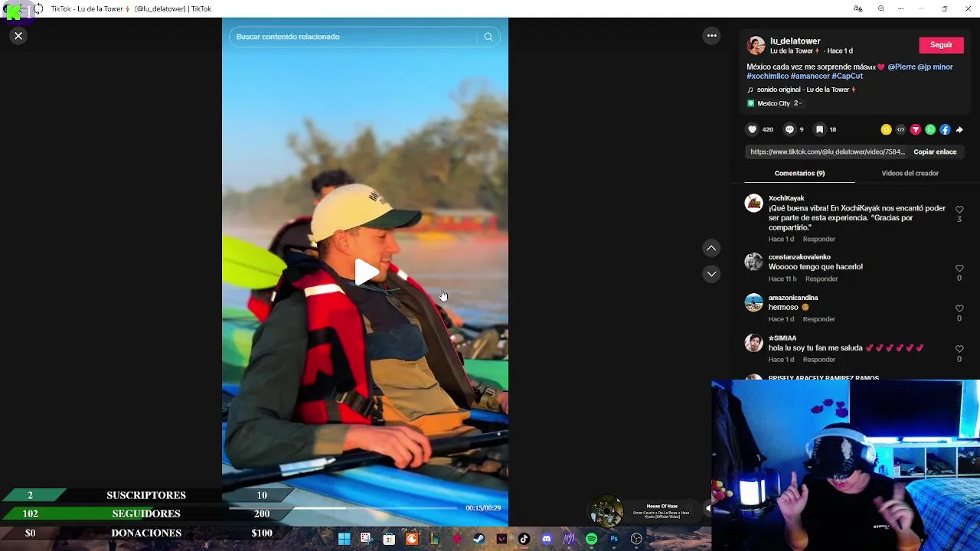Screen dimensions: 980x551
Task: Open Crunchyroll app in taskbar
Action: click(411, 539)
